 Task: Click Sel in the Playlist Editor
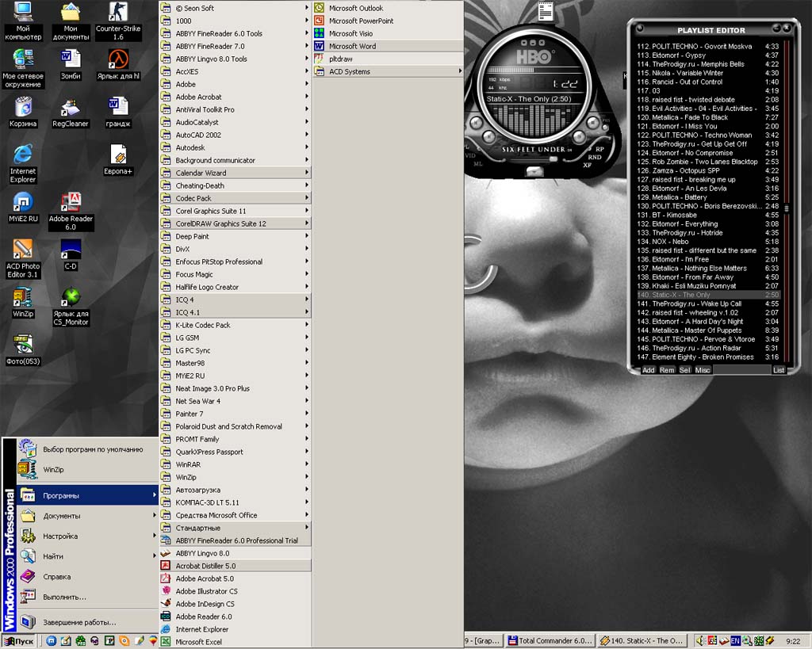pos(684,370)
